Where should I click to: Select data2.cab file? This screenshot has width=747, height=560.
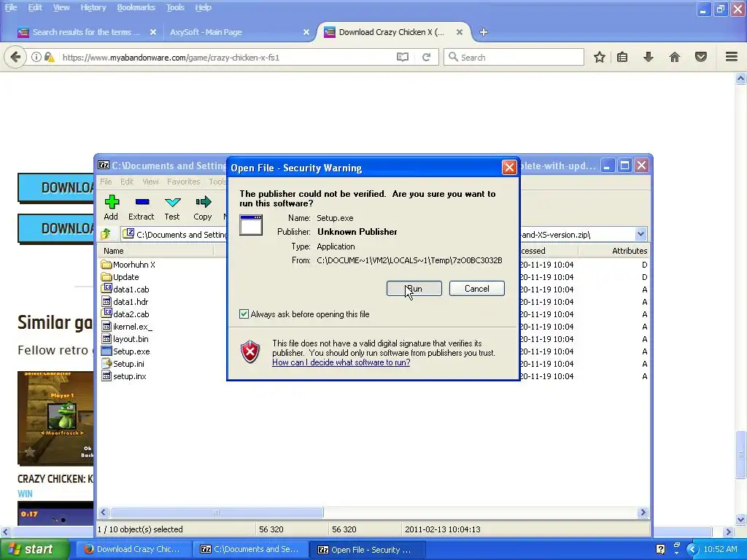[x=125, y=314]
